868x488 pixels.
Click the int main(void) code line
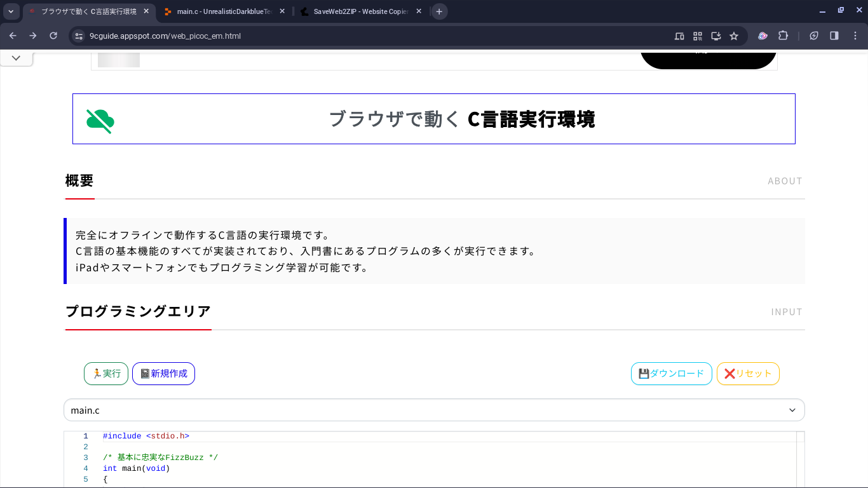coord(137,468)
